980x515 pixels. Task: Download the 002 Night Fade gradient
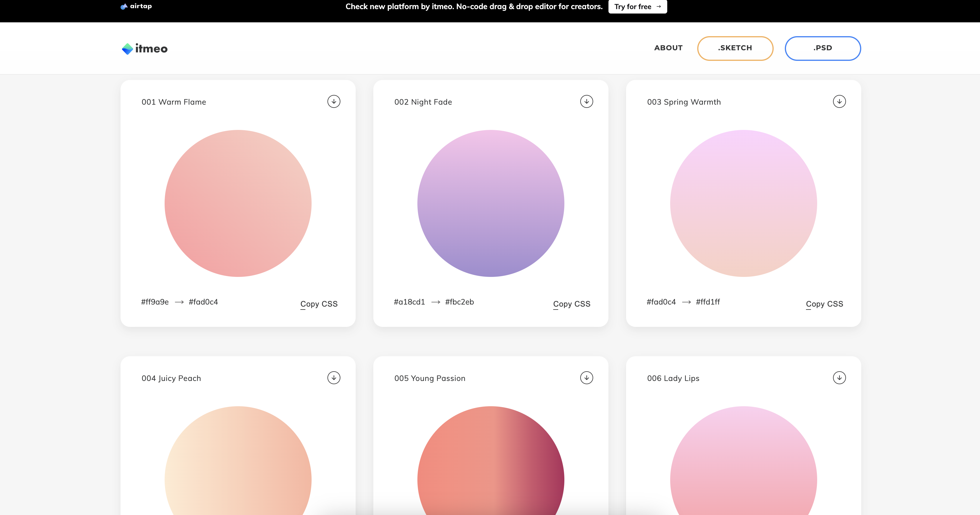coord(586,101)
